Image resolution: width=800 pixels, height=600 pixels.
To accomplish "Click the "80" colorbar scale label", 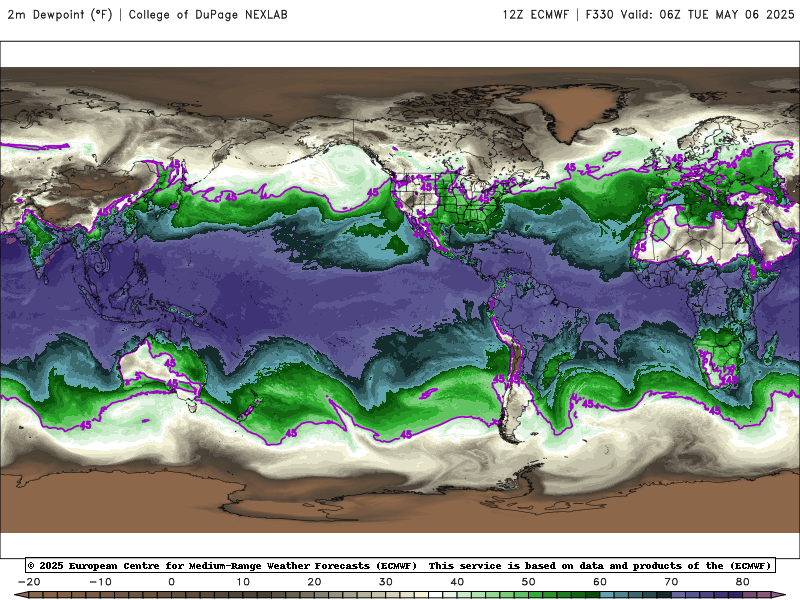I will (743, 582).
